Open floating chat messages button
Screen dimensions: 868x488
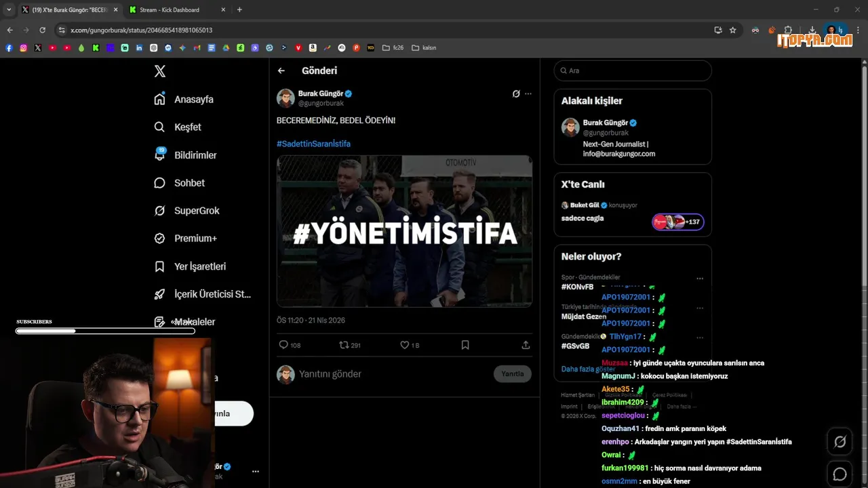point(840,474)
